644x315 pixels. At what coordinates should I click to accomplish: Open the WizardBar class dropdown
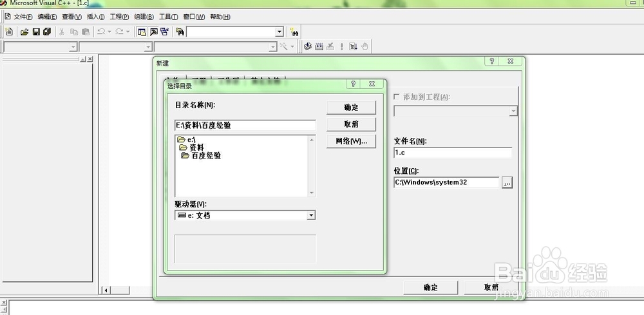[73, 47]
